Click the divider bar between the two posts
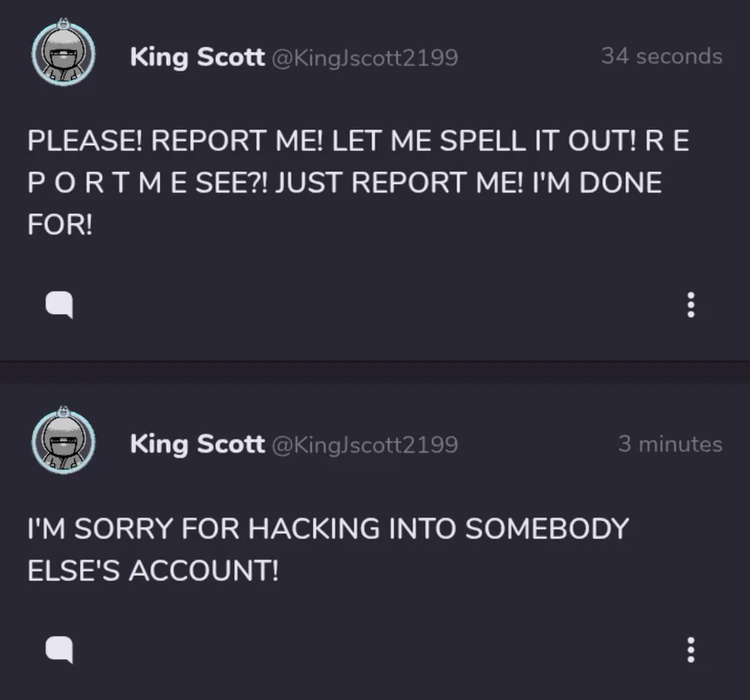Screen dimensions: 750x700 (x=375, y=372)
